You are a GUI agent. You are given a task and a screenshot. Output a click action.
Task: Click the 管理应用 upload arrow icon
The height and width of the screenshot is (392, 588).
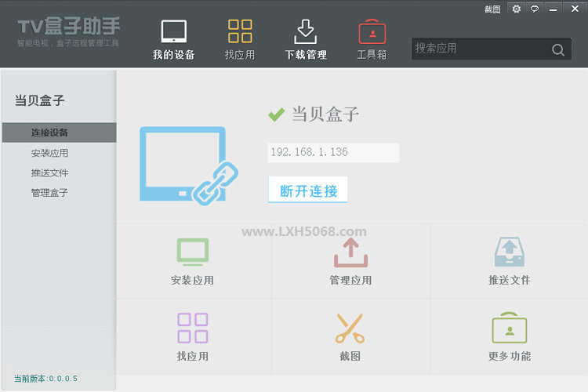coord(351,252)
